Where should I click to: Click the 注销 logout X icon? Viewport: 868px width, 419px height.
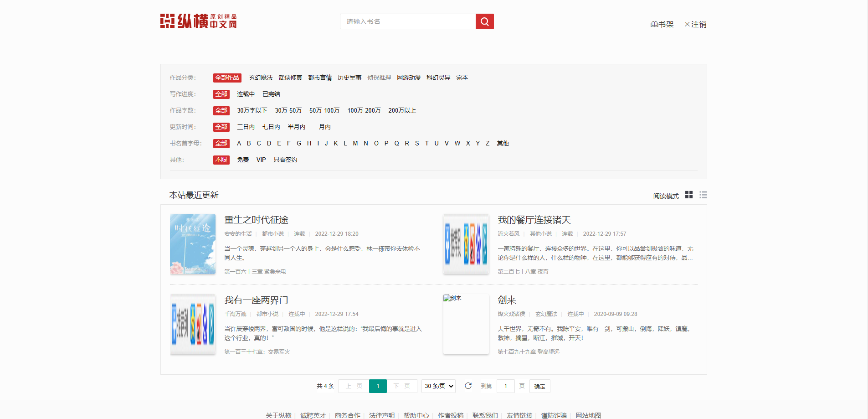[687, 25]
